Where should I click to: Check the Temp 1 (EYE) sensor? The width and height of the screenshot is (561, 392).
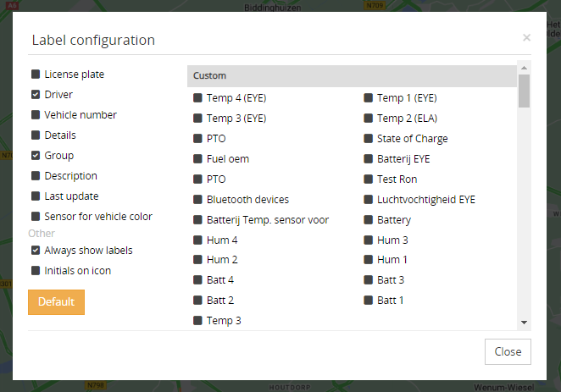[x=368, y=98]
